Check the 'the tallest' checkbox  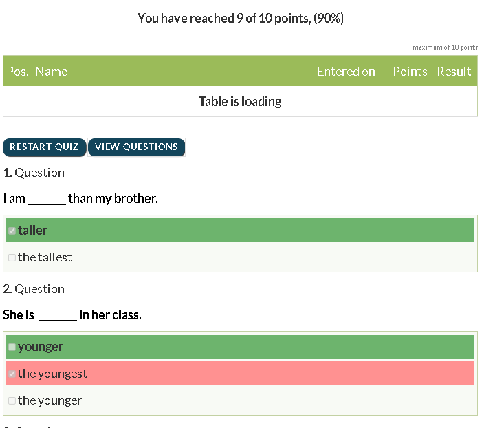point(12,257)
